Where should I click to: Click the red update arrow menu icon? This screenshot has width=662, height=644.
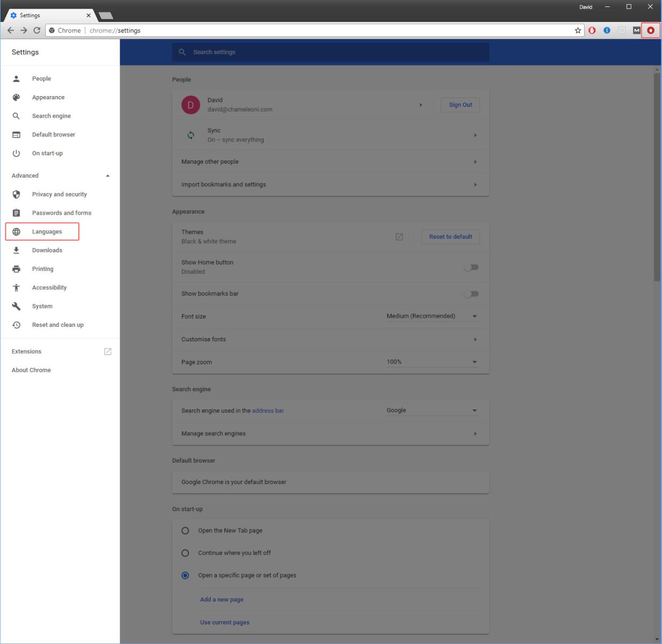651,31
